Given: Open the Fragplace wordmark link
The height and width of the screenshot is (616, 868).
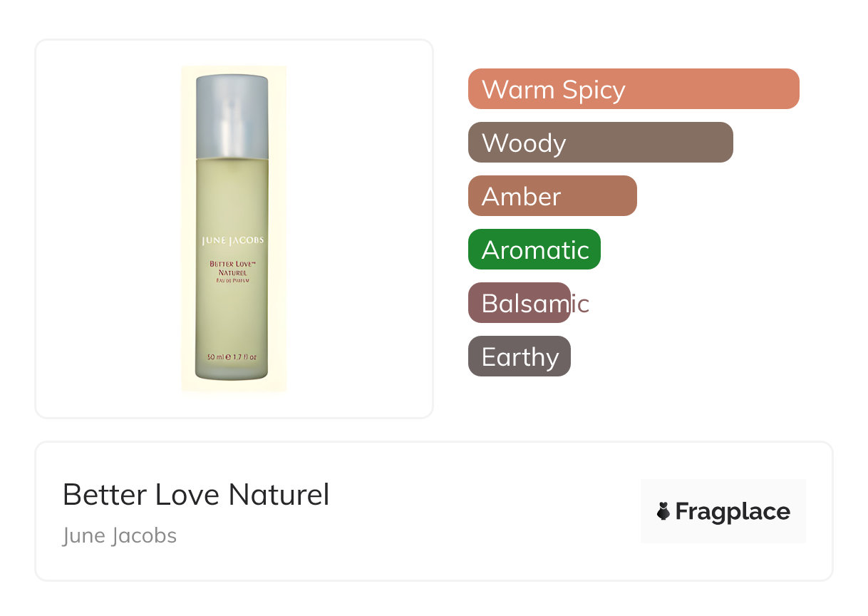Looking at the screenshot, I should coord(732,511).
